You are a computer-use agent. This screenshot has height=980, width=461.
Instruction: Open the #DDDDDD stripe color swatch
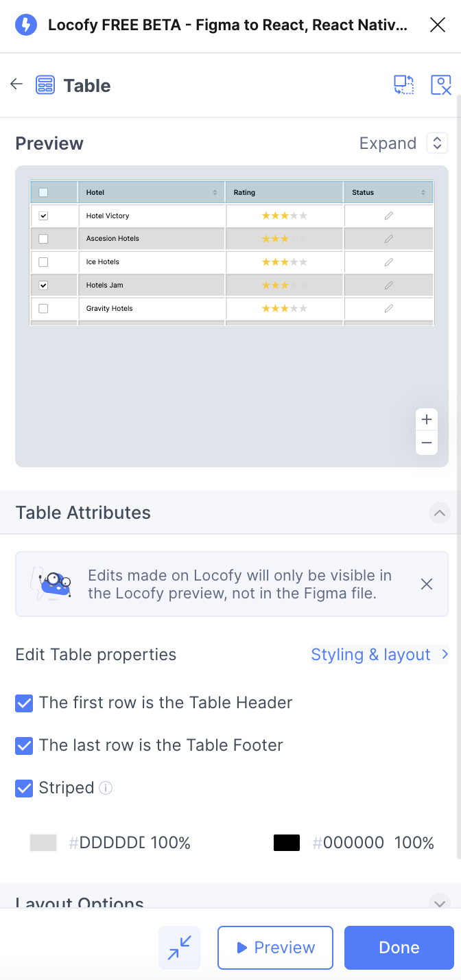coord(43,843)
